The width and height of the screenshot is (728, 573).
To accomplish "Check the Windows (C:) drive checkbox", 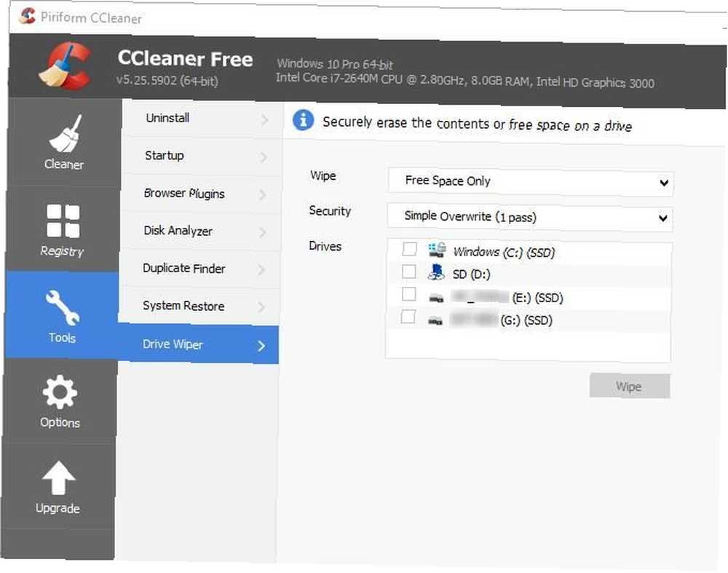I will [x=409, y=248].
